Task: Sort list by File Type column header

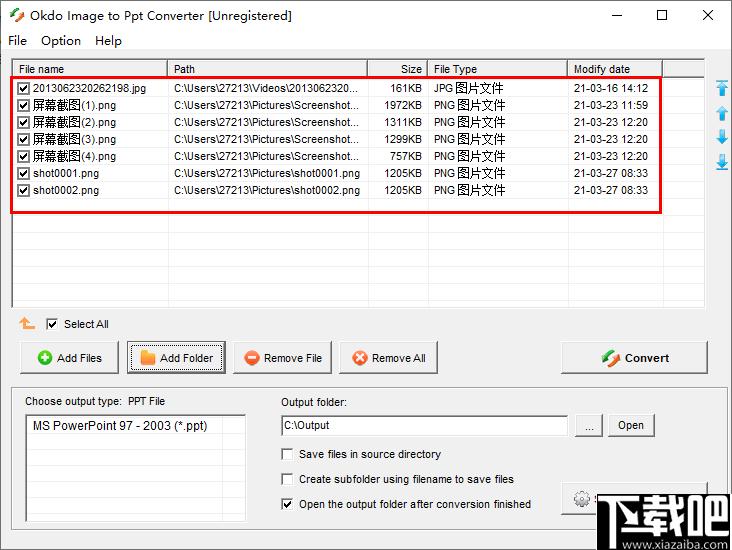Action: [x=498, y=69]
